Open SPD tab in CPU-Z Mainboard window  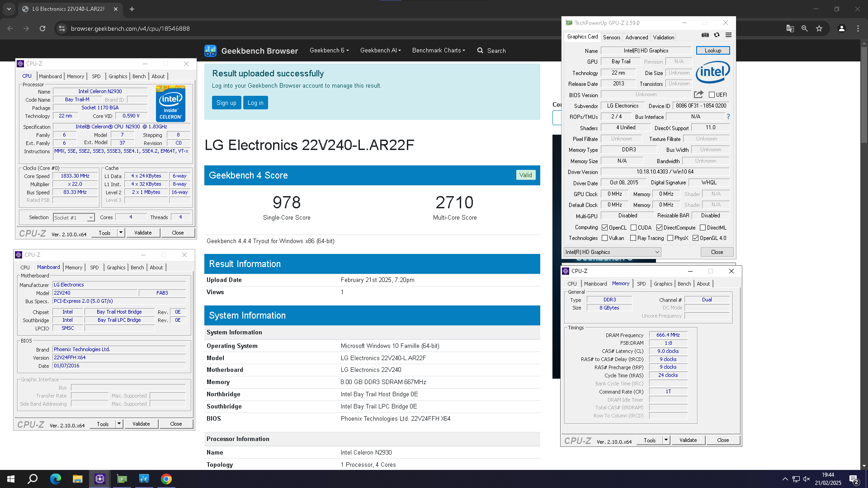pyautogui.click(x=94, y=267)
